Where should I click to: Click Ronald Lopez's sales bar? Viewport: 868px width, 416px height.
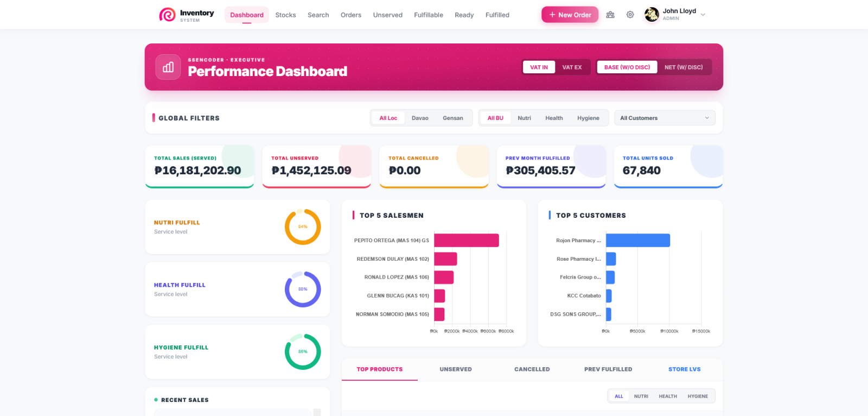(x=444, y=278)
